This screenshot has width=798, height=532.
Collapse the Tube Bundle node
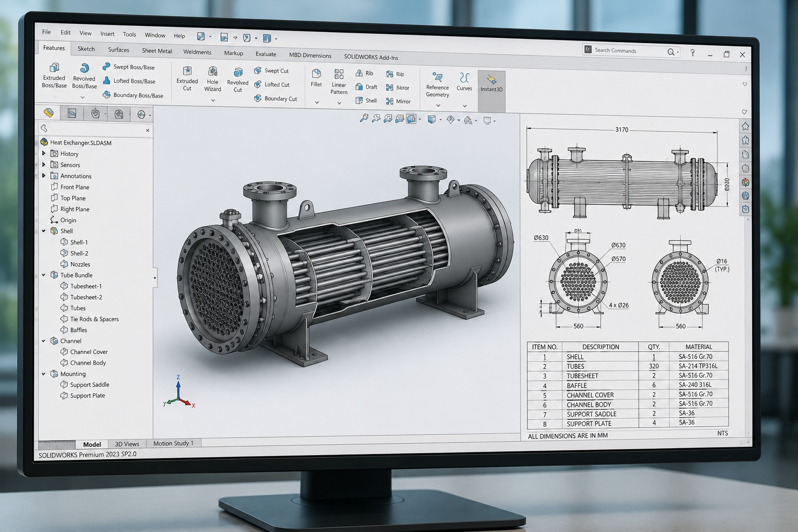(x=44, y=275)
